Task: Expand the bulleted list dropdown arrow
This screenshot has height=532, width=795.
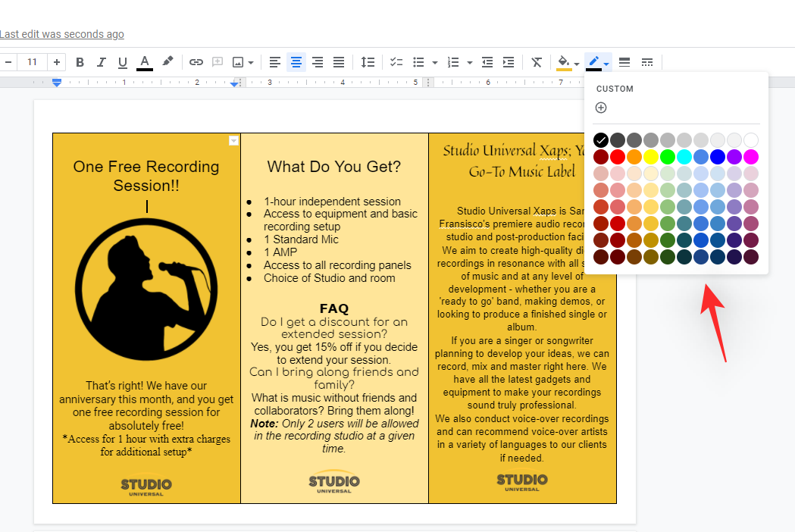Action: [x=434, y=62]
